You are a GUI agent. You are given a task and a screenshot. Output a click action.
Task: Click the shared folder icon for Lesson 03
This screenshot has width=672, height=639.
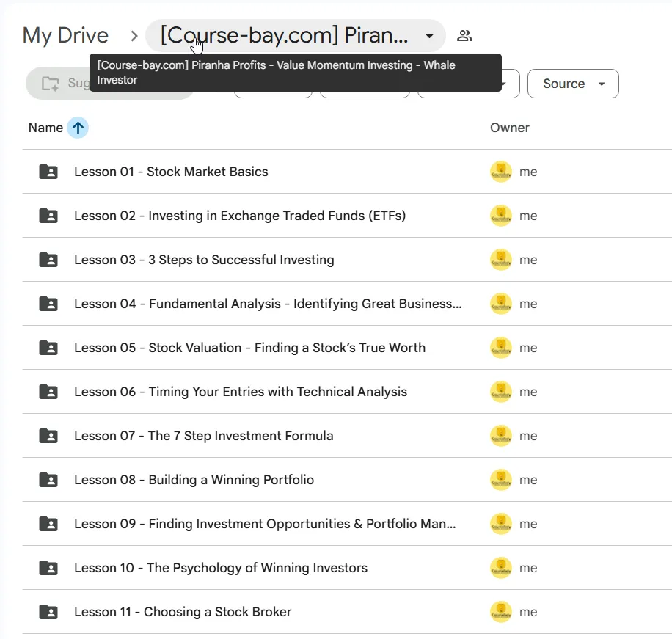pos(48,260)
